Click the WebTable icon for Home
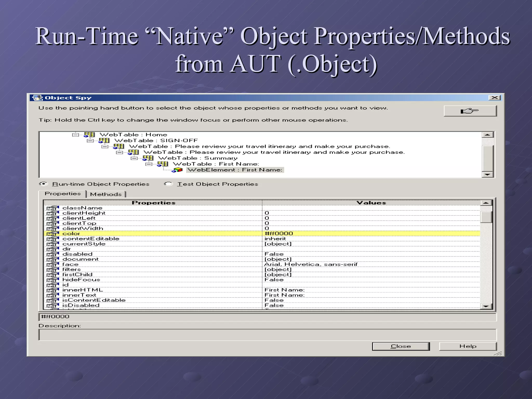The height and width of the screenshot is (399, 532). (x=89, y=135)
